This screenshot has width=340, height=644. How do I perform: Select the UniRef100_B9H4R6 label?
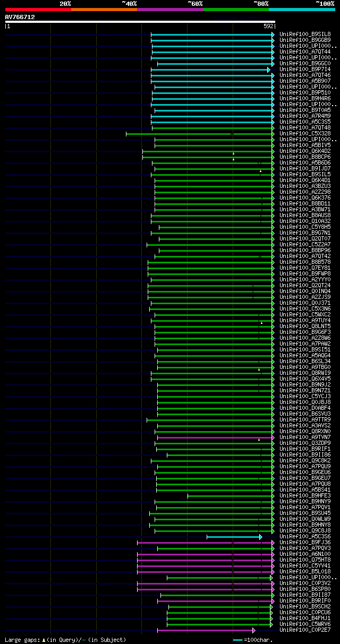[x=305, y=99]
